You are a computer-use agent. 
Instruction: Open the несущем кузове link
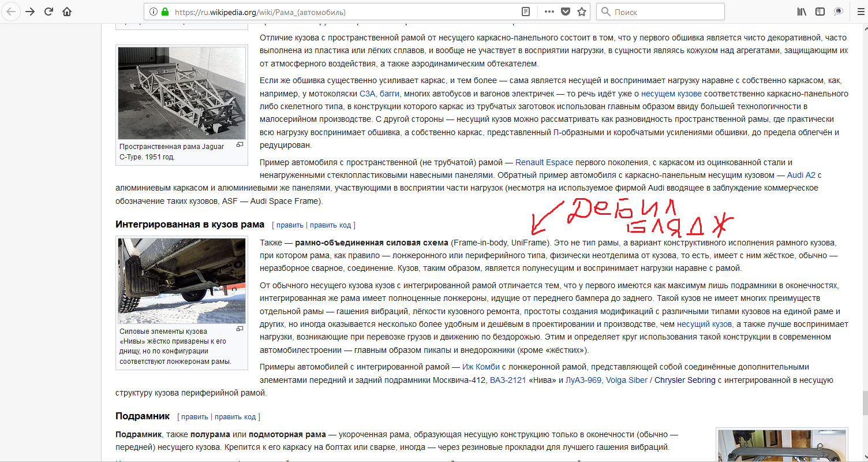[671, 94]
